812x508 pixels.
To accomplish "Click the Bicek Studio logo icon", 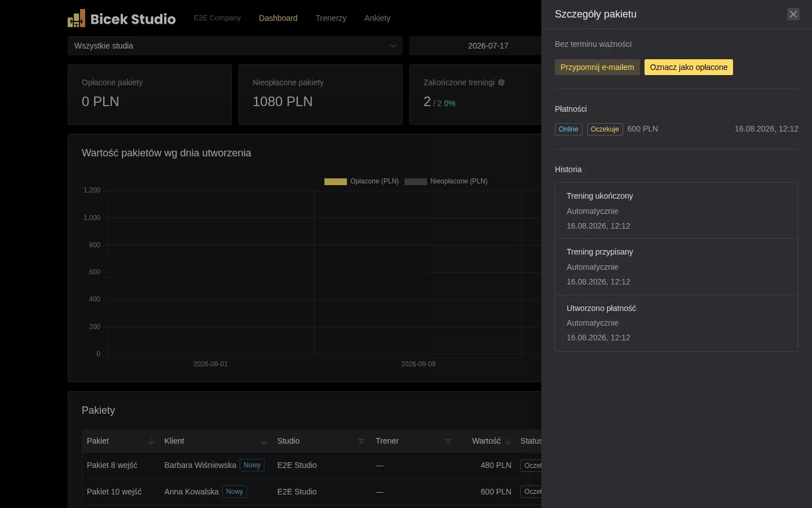I will tap(77, 18).
